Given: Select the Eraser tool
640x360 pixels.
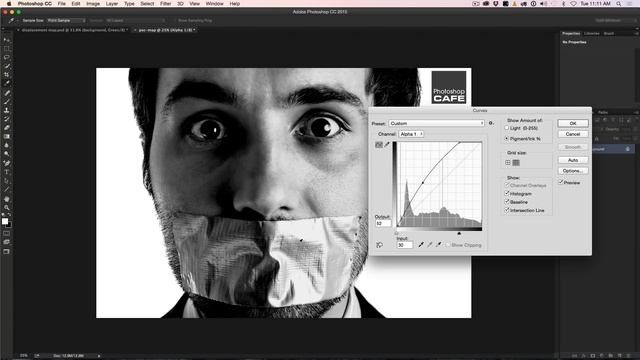Looking at the screenshot, I should tap(7, 128).
